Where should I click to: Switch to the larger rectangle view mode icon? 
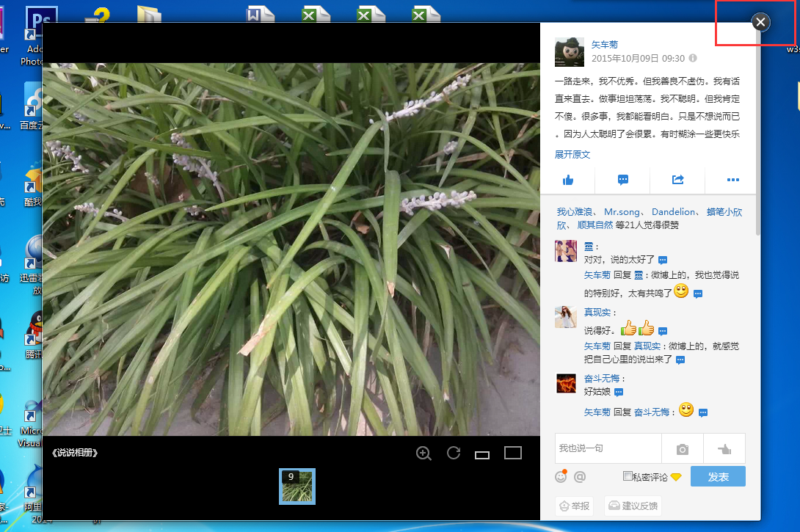tap(513, 453)
